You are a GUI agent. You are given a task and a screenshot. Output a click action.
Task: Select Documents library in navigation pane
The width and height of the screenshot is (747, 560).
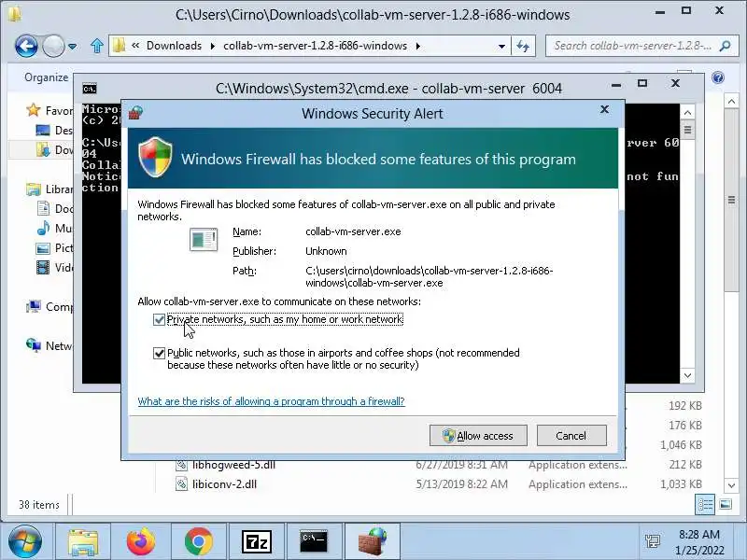tap(54, 208)
